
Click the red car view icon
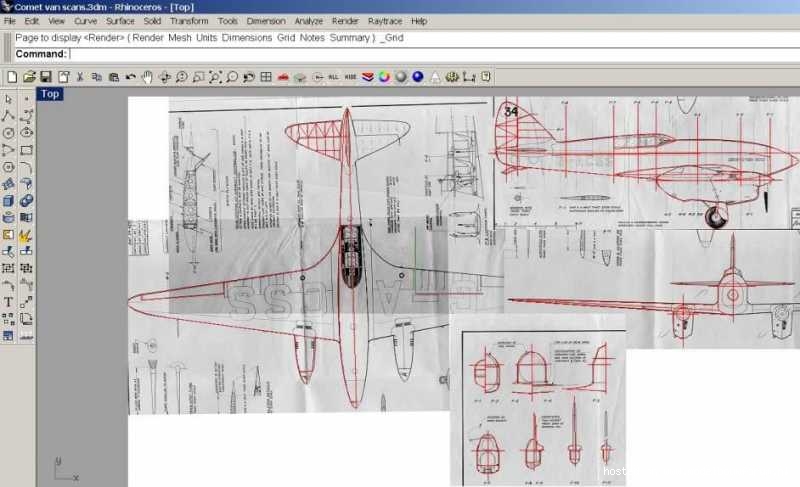click(283, 77)
